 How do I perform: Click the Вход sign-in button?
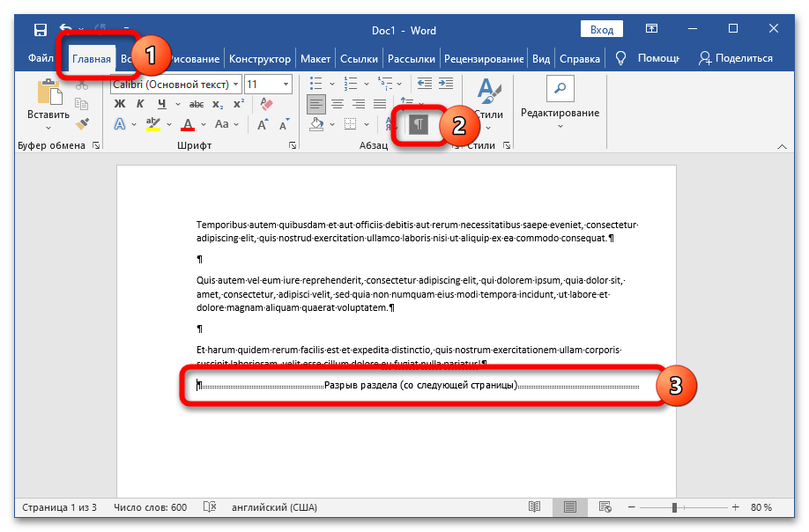point(602,29)
